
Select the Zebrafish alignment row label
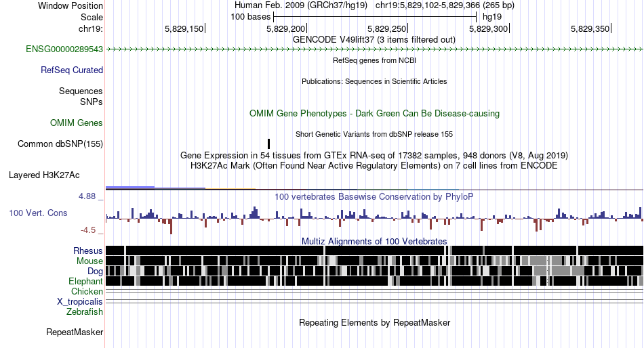point(85,312)
